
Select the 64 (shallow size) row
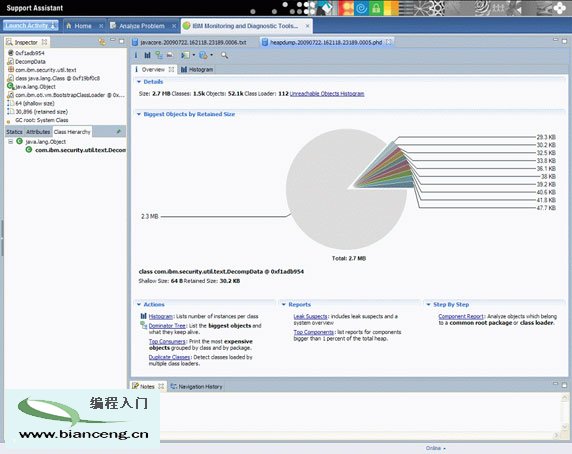click(35, 103)
